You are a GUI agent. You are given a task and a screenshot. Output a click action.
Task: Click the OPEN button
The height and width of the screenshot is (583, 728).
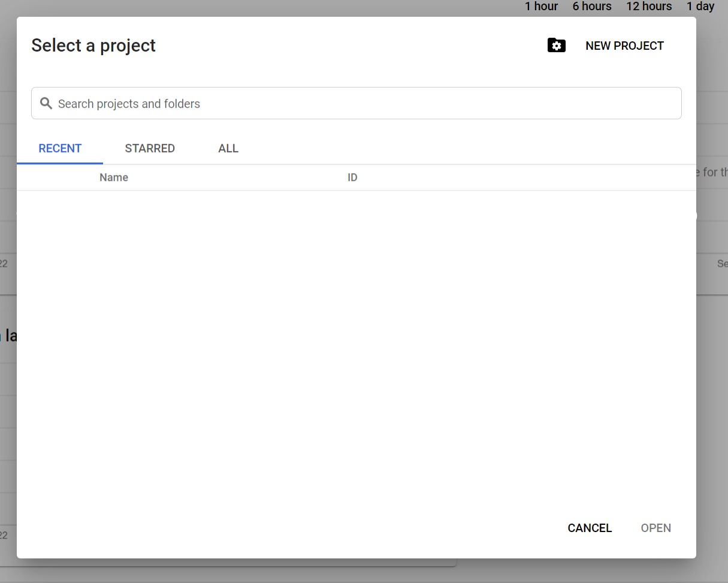(655, 528)
